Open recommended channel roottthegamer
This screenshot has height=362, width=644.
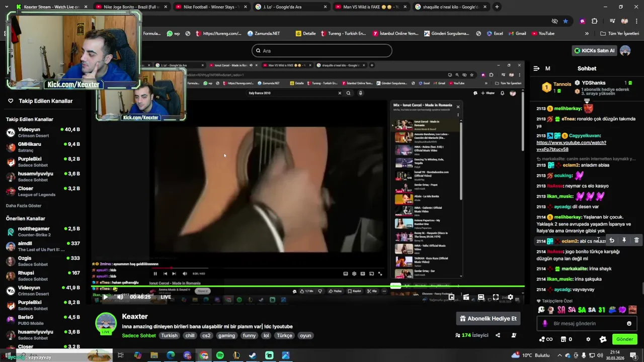coord(43,232)
